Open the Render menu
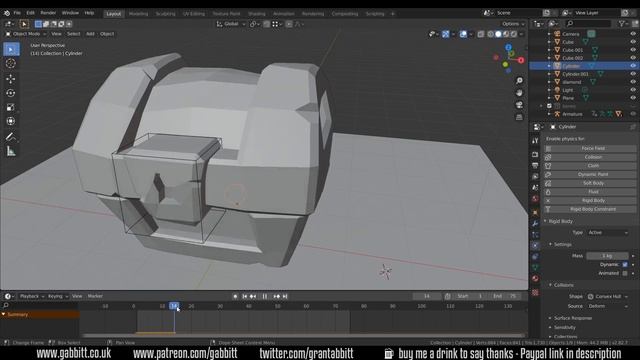 (x=48, y=13)
